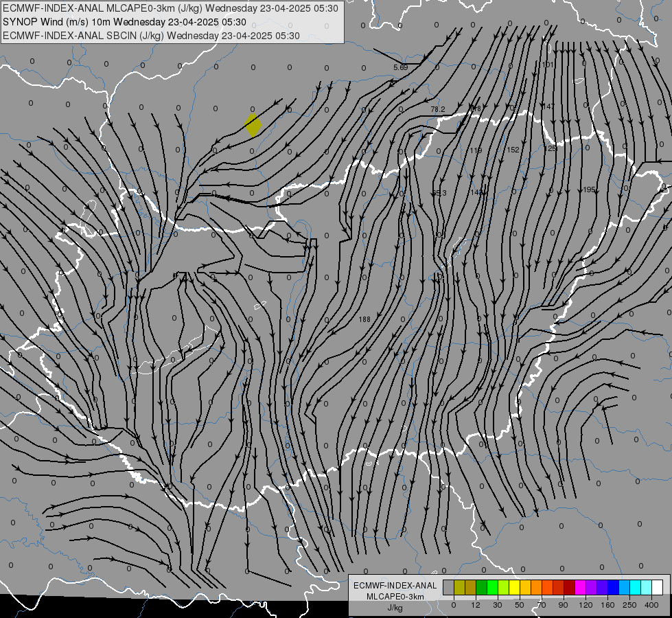672x618 pixels.
Task: Click the SBCIN title line
Action: tap(151, 36)
